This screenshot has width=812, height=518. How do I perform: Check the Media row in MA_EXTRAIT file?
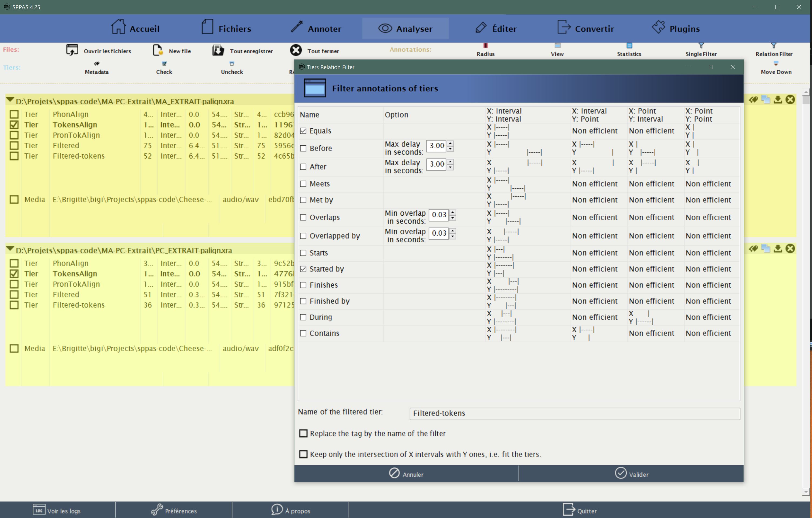(x=14, y=200)
